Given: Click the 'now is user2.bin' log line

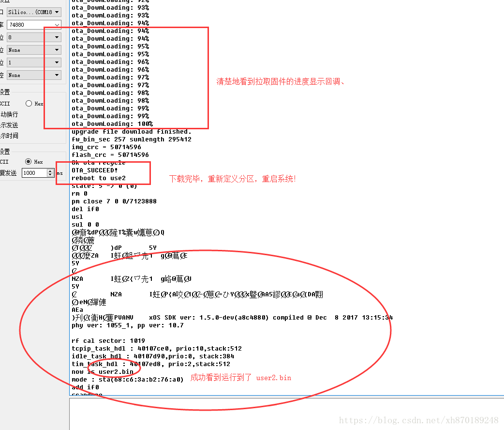Looking at the screenshot, I should click(x=103, y=372).
